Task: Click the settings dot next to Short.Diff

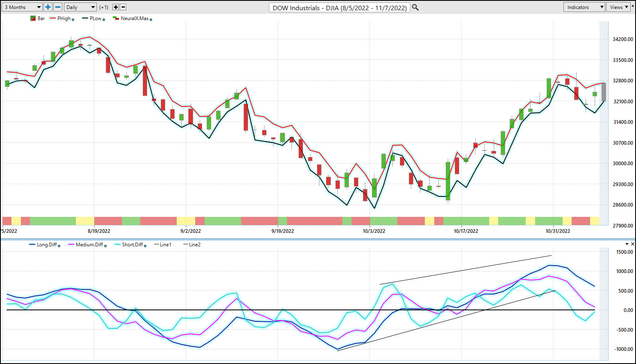Action: pos(145,246)
